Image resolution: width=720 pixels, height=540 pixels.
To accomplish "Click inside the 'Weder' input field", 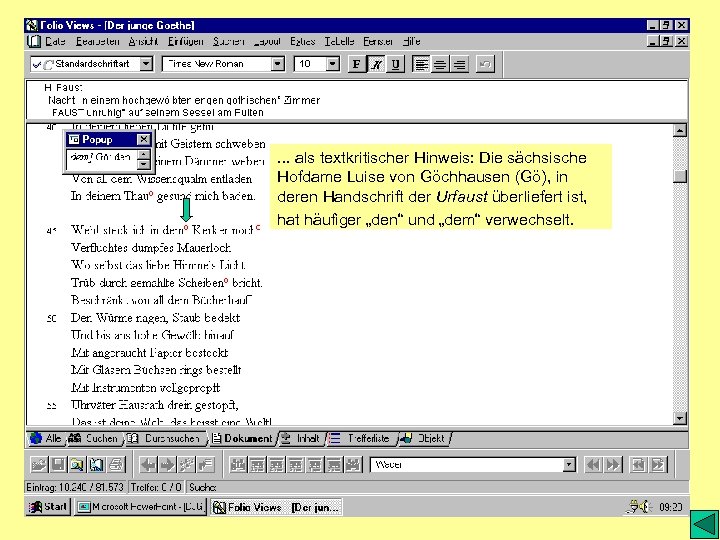I will coord(467,465).
